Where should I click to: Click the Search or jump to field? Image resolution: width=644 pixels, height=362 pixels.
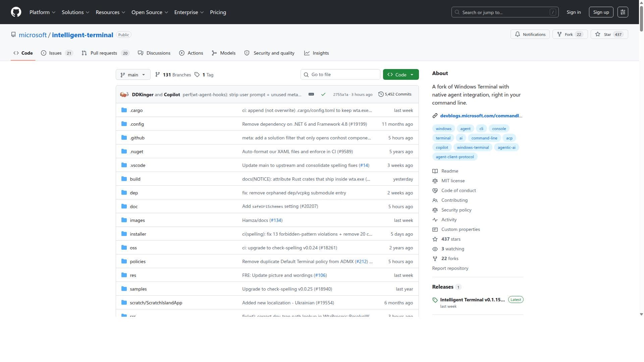[505, 12]
